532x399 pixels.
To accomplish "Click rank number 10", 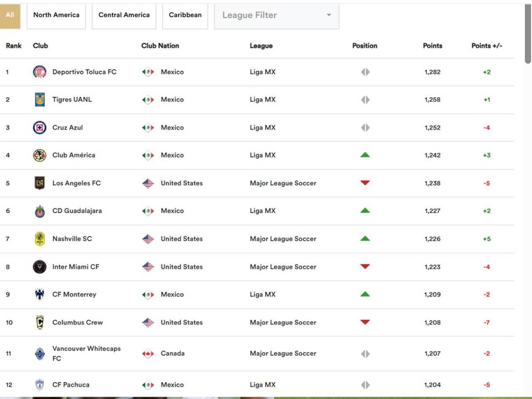I will [9, 322].
